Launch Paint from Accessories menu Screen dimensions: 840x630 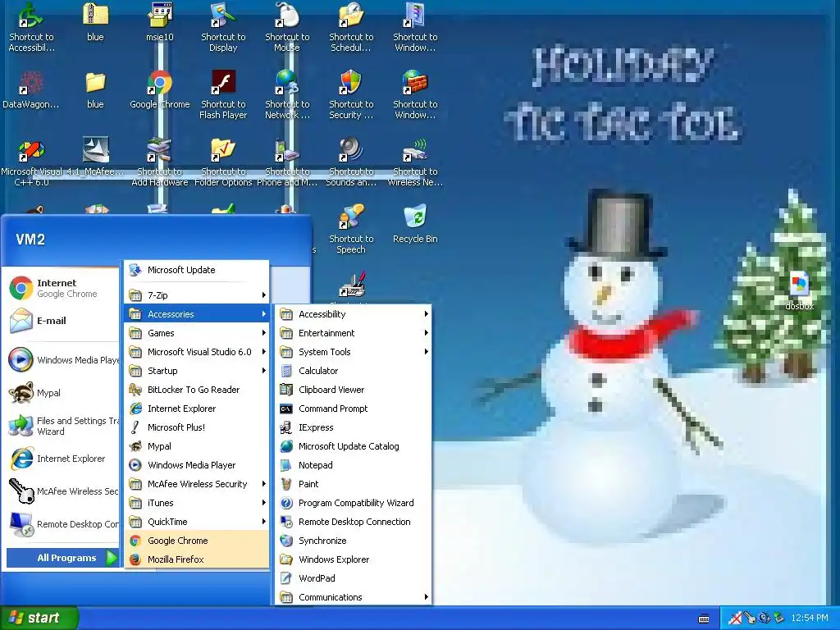pyautogui.click(x=353, y=484)
